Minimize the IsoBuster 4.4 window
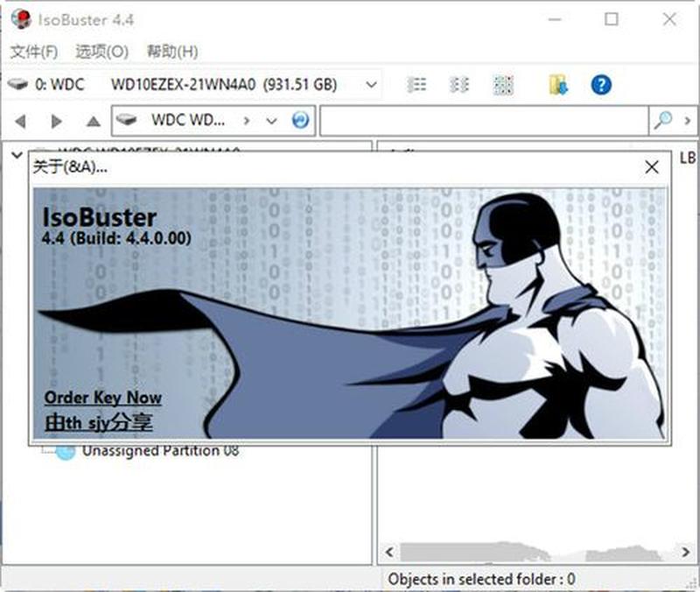Screen dimensions: 700x592 [555, 19]
